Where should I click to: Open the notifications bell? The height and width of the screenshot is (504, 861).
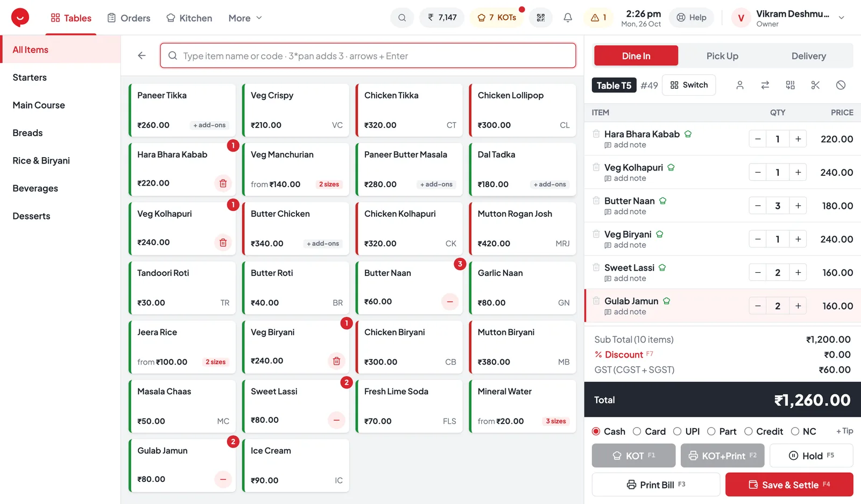[568, 18]
